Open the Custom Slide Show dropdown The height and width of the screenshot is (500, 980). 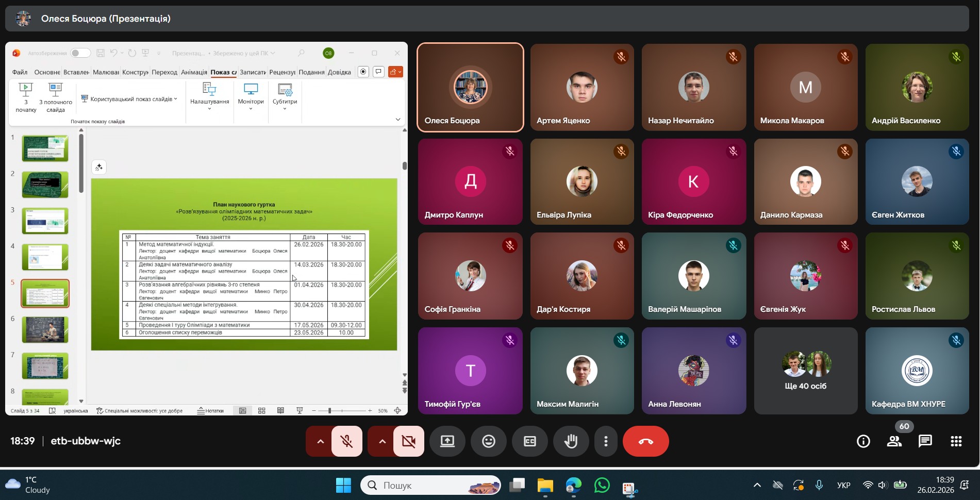(130, 99)
